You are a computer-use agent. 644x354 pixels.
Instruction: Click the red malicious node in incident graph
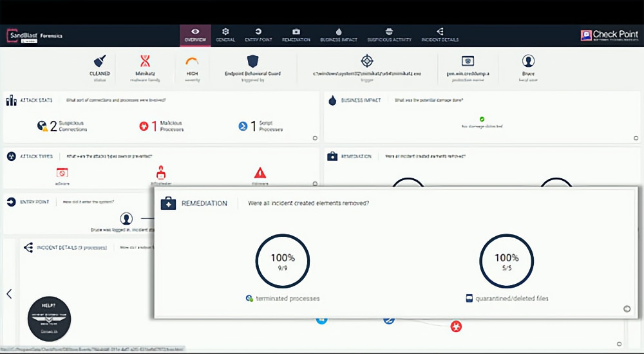coord(456,326)
